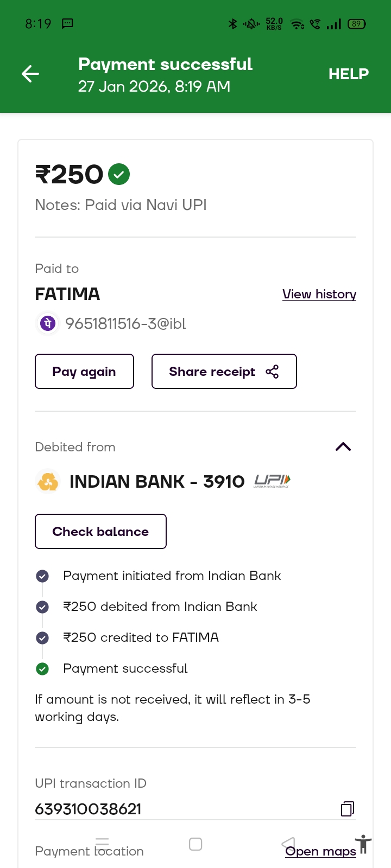
Task: Click the green verified checkmark beside ₹250
Action: coord(119,175)
